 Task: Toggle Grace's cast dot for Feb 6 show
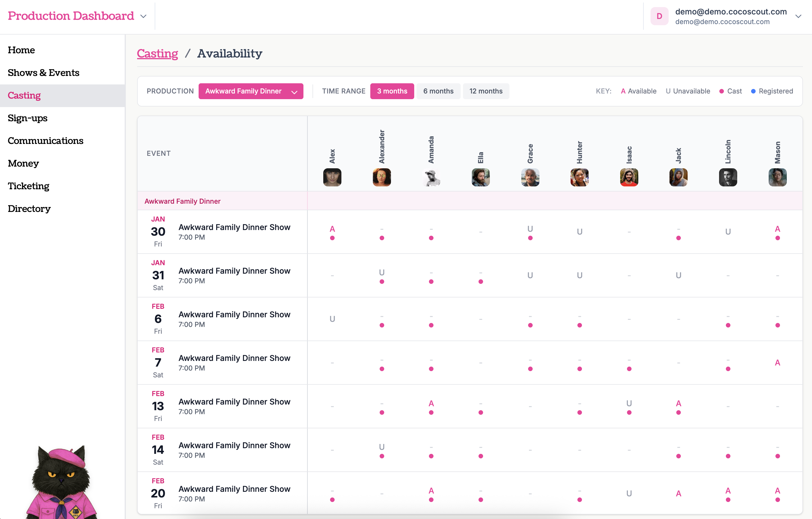pos(530,325)
